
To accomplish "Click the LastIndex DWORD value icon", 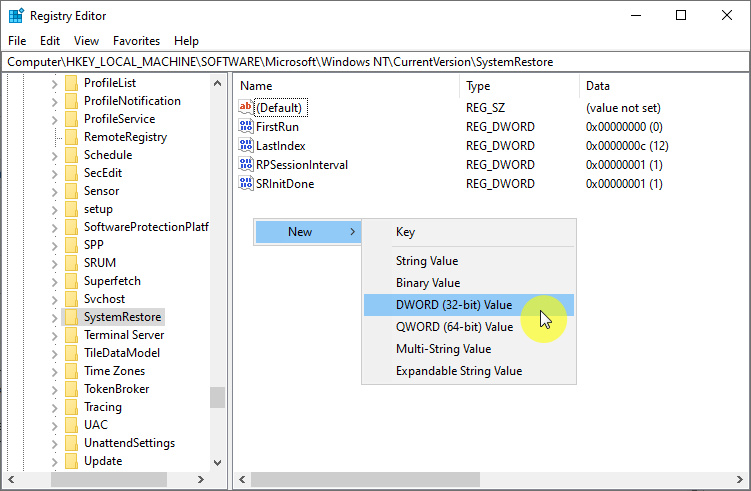I will [x=247, y=146].
